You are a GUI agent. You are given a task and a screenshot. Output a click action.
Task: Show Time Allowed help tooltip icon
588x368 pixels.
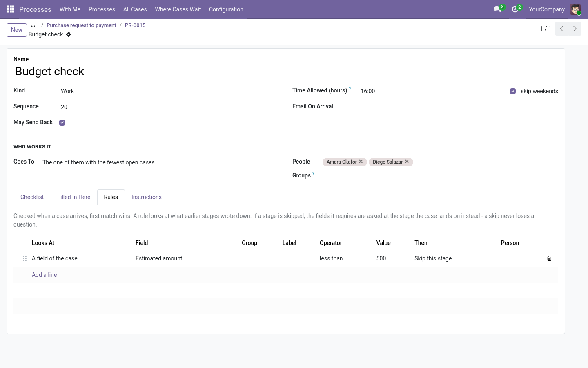click(350, 88)
